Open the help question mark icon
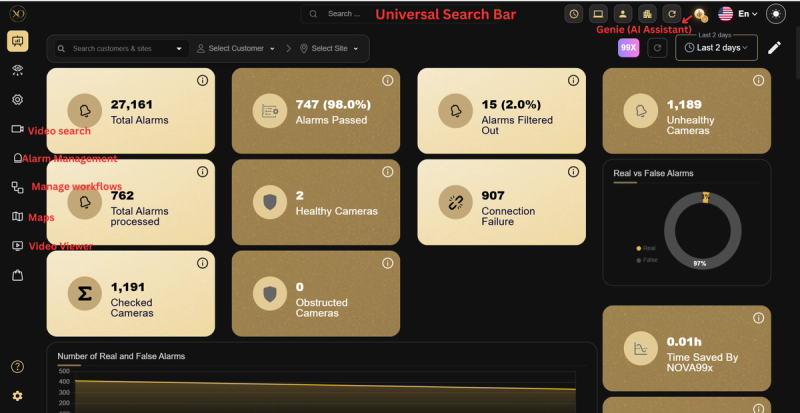Viewport: 800px width, 413px height. point(17,367)
